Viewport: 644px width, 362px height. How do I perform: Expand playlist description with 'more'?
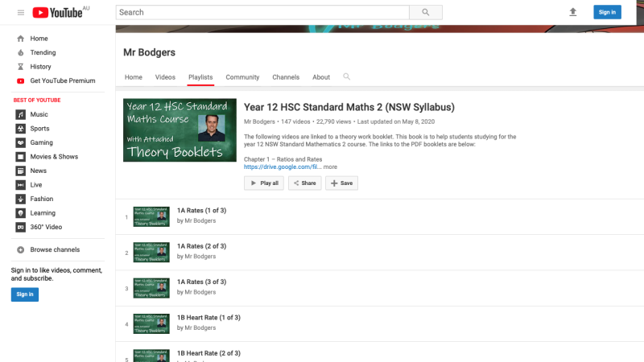(331, 167)
